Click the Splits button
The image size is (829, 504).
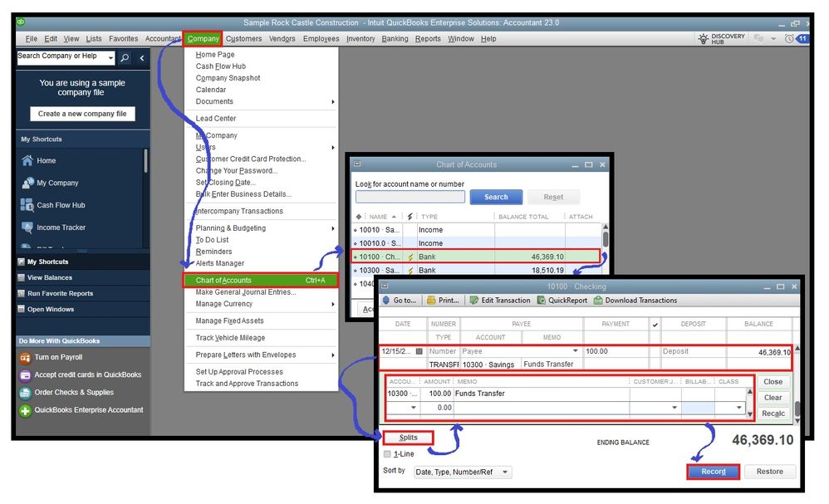(x=408, y=438)
